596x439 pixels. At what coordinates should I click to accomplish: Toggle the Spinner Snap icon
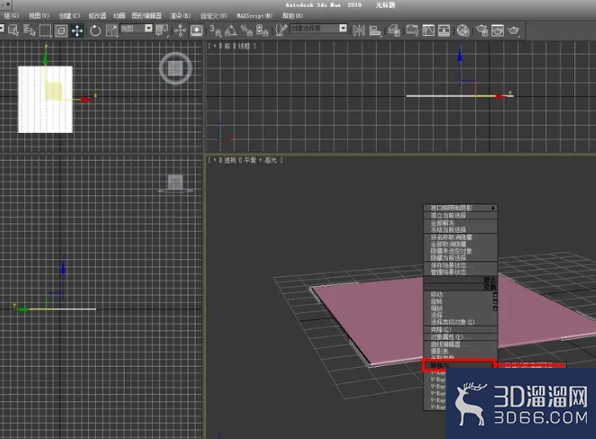tap(262, 31)
